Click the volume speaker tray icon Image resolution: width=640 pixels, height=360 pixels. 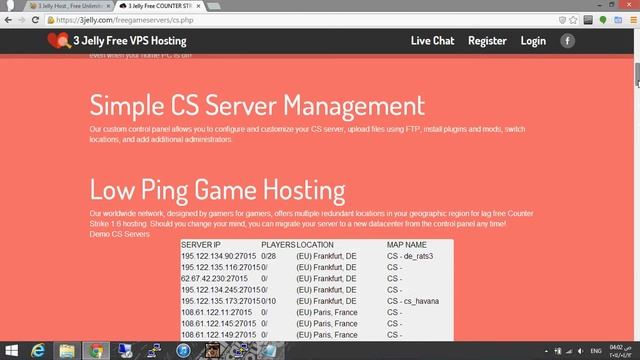pyautogui.click(x=580, y=351)
